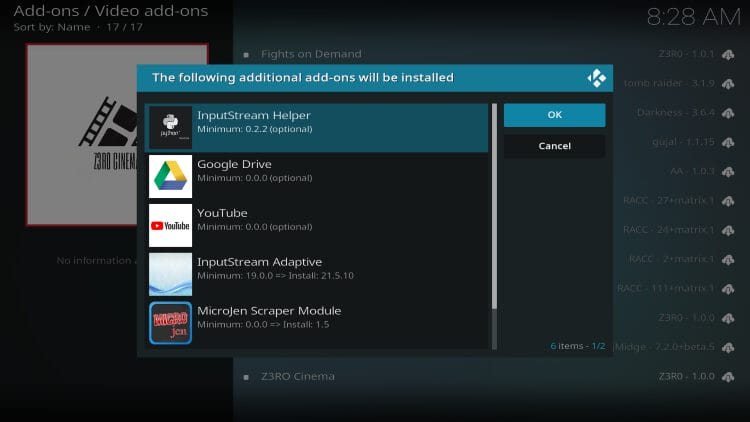This screenshot has height=422, width=750.
Task: Cancel the additional add-ons dialog
Action: click(x=554, y=146)
